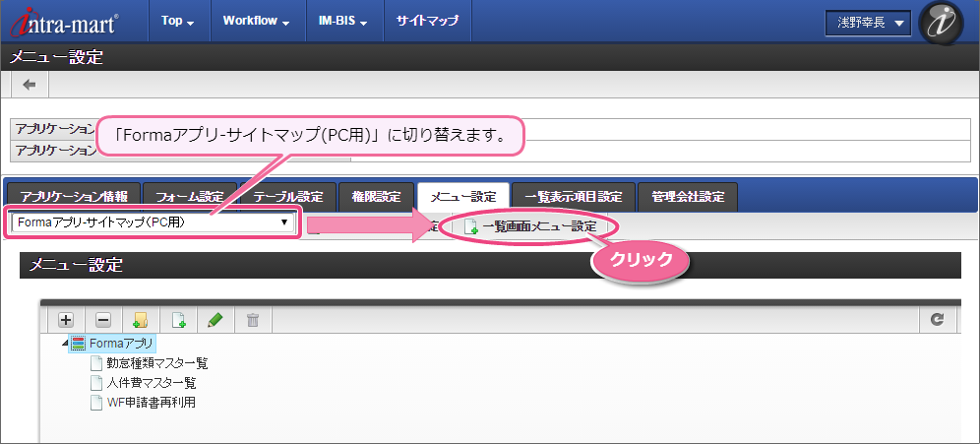Select 人件費マスタ一覧 in the tree
Viewport: 980px width, 444px height.
pyautogui.click(x=151, y=383)
